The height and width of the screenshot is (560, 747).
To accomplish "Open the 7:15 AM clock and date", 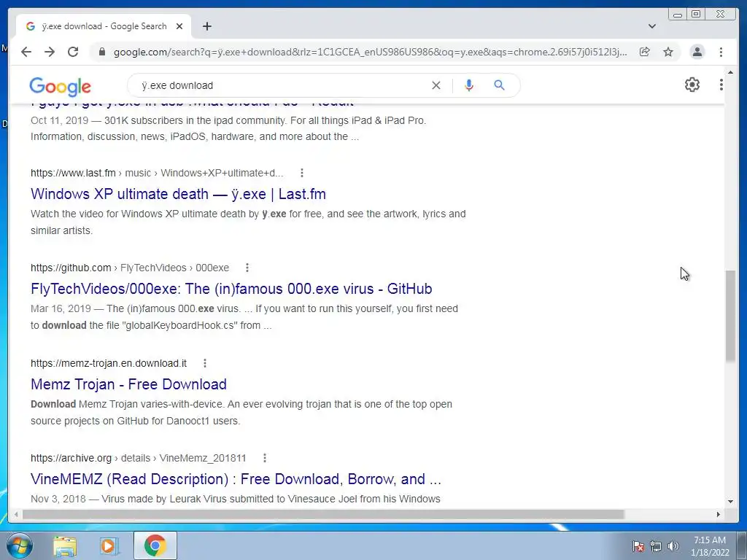I will click(x=710, y=546).
